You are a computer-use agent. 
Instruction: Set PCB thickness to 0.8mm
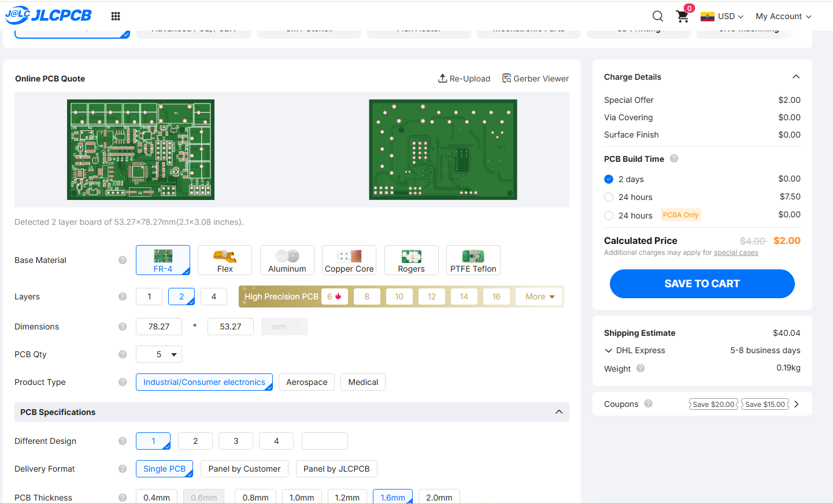[x=256, y=497]
